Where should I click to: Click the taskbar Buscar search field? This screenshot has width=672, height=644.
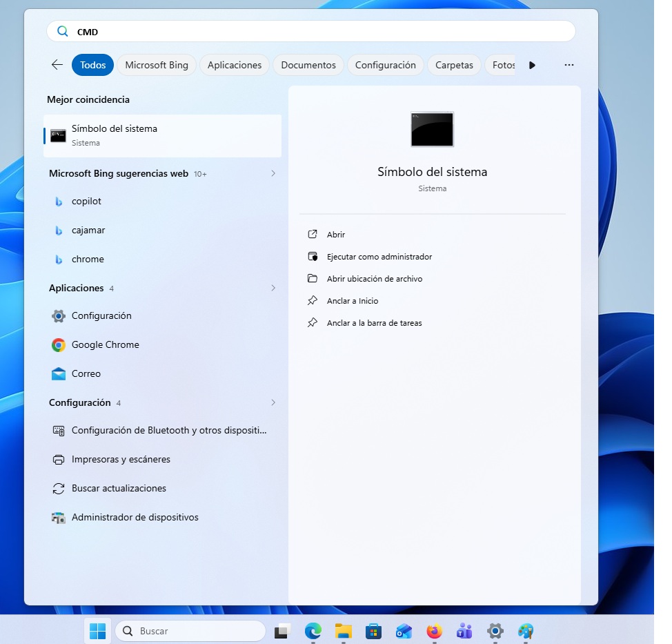click(x=190, y=631)
